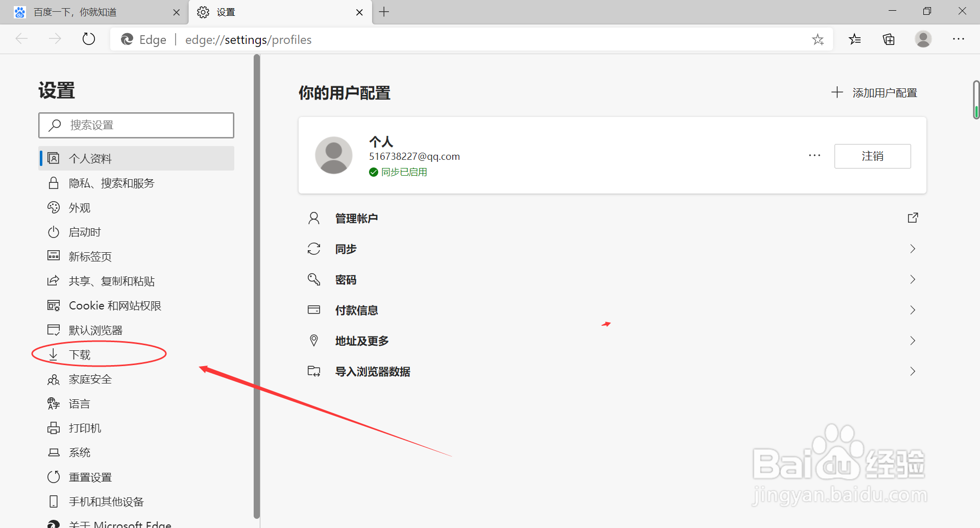Open 新标签页 settings via its page icon
Viewport: 980px width, 528px height.
[x=54, y=256]
